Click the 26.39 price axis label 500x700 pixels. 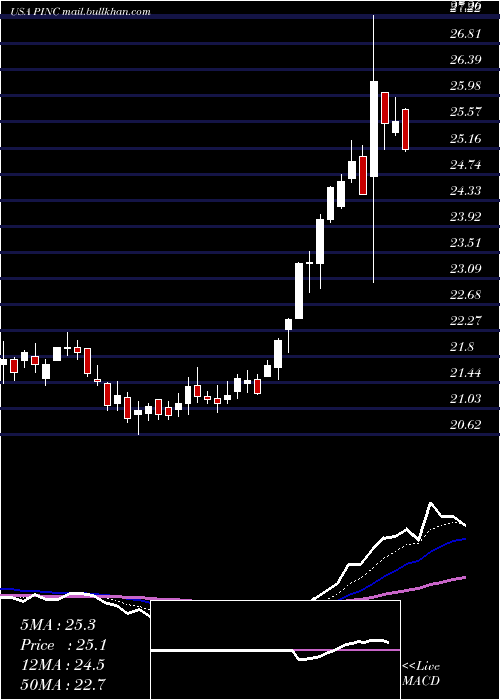coord(466,60)
